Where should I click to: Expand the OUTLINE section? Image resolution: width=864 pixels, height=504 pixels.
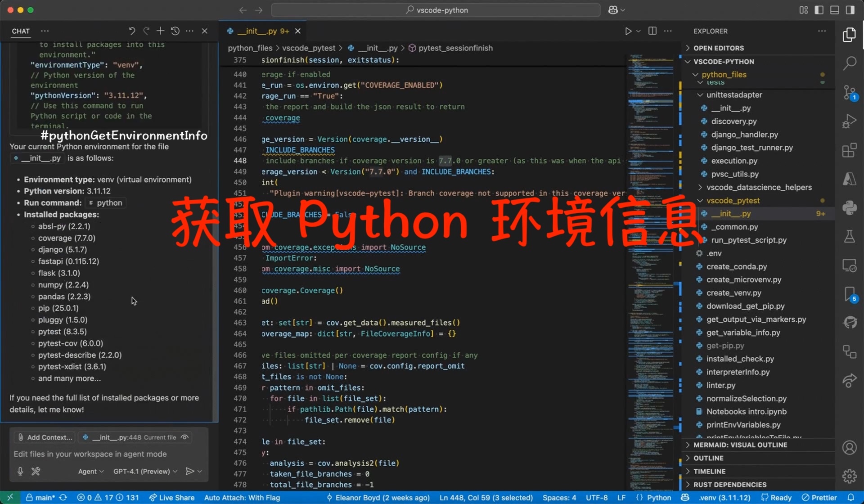tap(708, 458)
